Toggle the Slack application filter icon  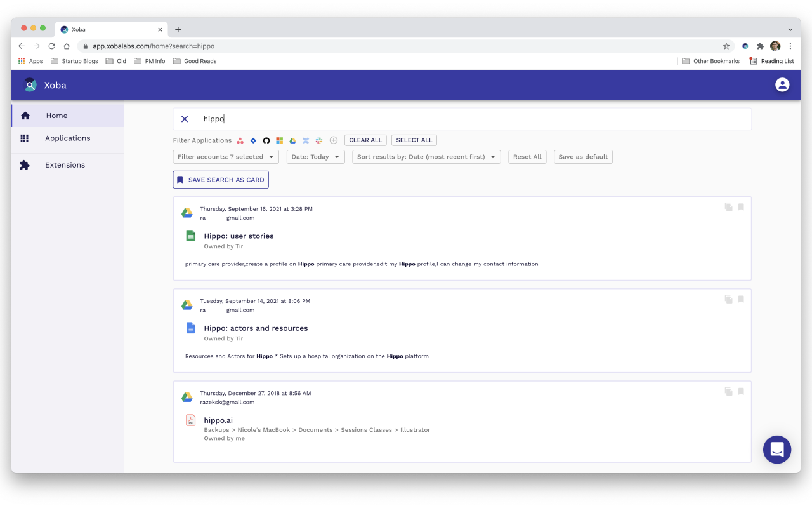coord(319,140)
